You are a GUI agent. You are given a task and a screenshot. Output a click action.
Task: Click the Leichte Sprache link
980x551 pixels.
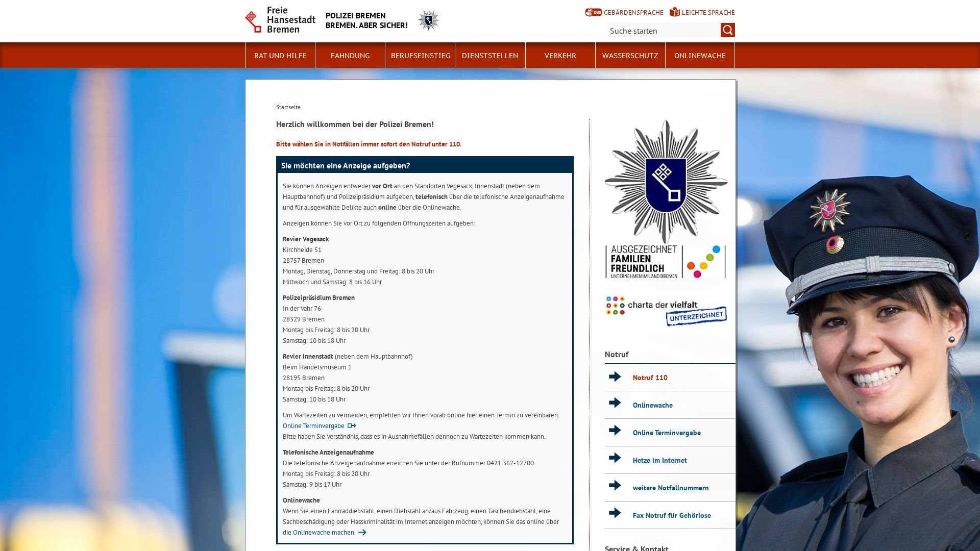(708, 12)
